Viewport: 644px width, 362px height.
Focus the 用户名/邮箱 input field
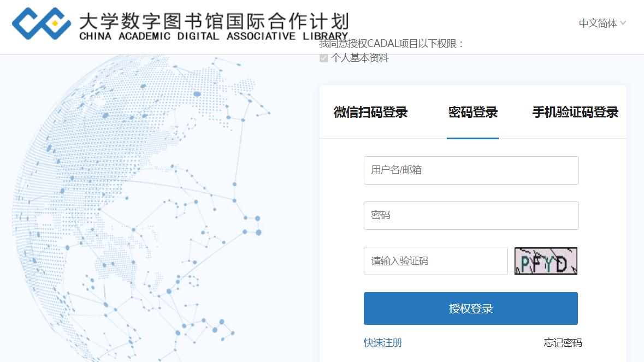tap(471, 170)
